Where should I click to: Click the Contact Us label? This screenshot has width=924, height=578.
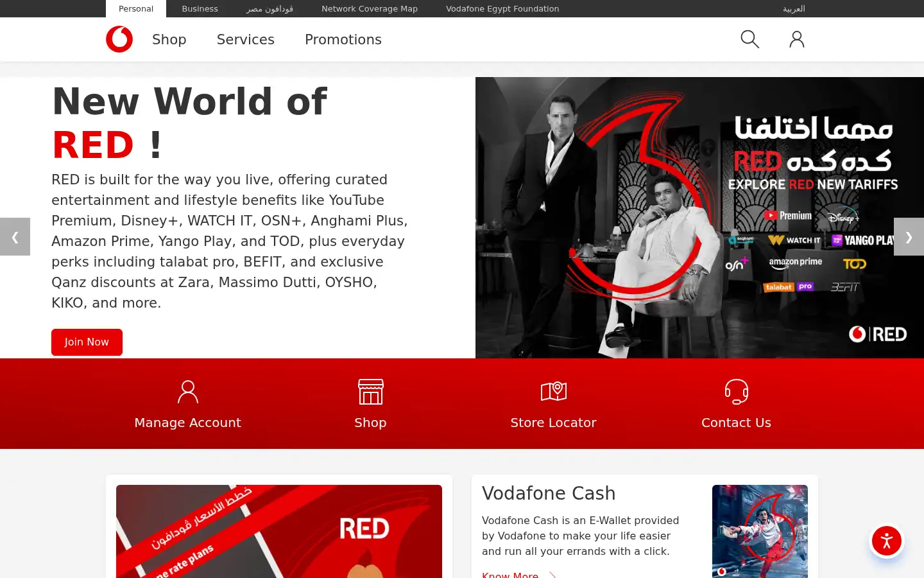point(737,423)
